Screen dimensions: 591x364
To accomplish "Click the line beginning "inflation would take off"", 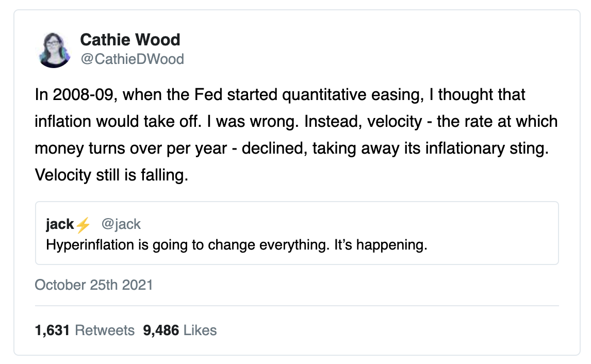I will 296,121.
